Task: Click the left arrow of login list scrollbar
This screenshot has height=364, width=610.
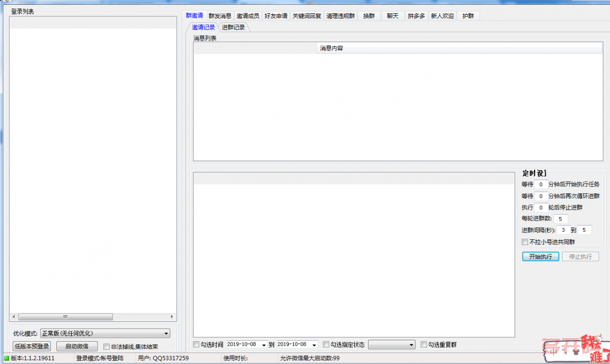Action: (x=14, y=317)
